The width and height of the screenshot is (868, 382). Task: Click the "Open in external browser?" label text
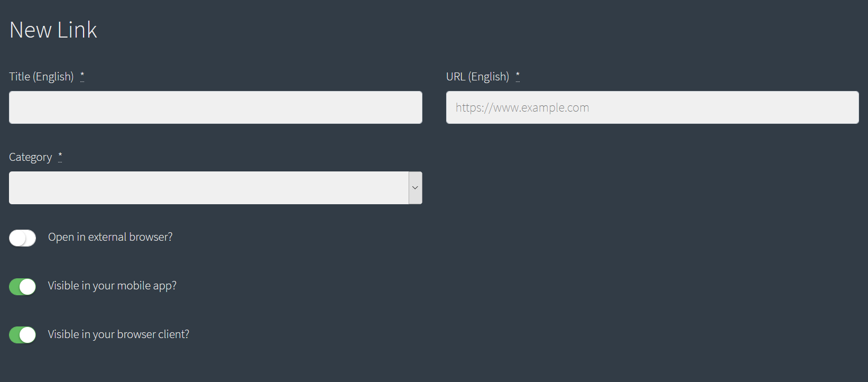[x=110, y=237]
